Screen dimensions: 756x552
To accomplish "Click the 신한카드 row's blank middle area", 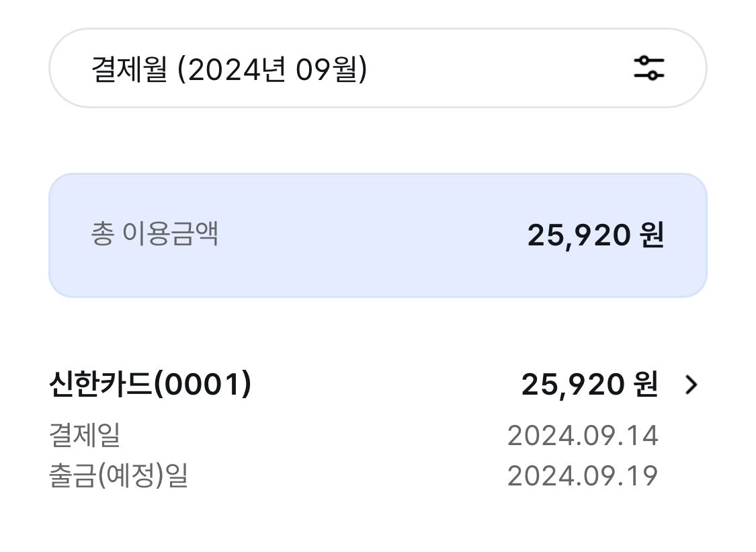I will tap(376, 385).
